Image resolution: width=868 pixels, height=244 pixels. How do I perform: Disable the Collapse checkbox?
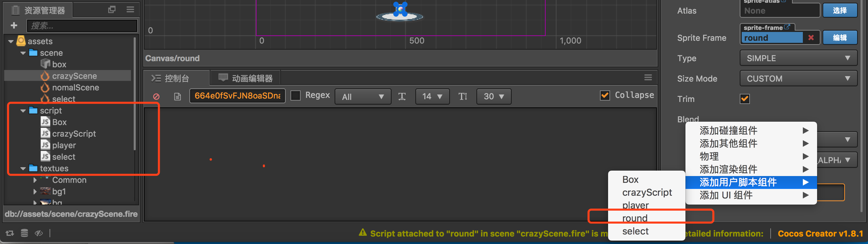click(605, 95)
